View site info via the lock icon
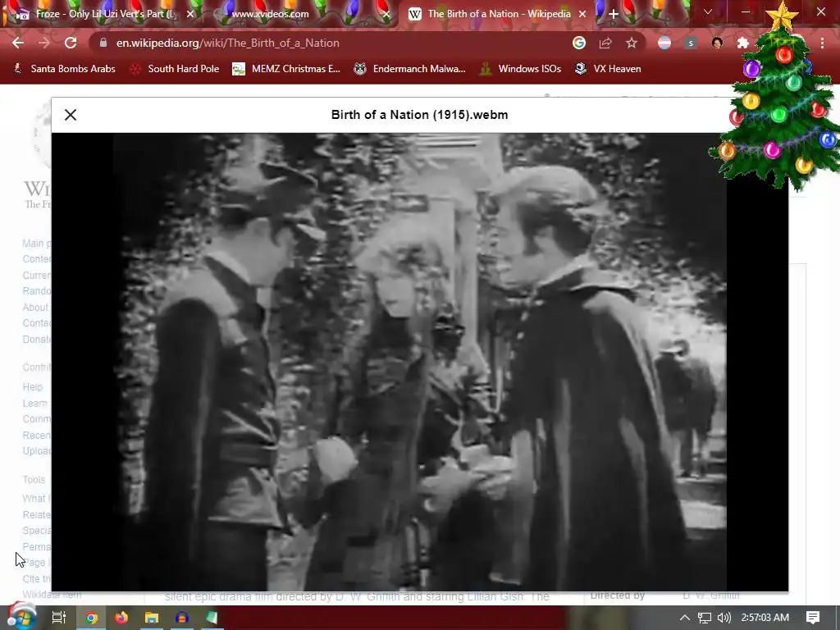This screenshot has width=840, height=630. pyautogui.click(x=103, y=43)
